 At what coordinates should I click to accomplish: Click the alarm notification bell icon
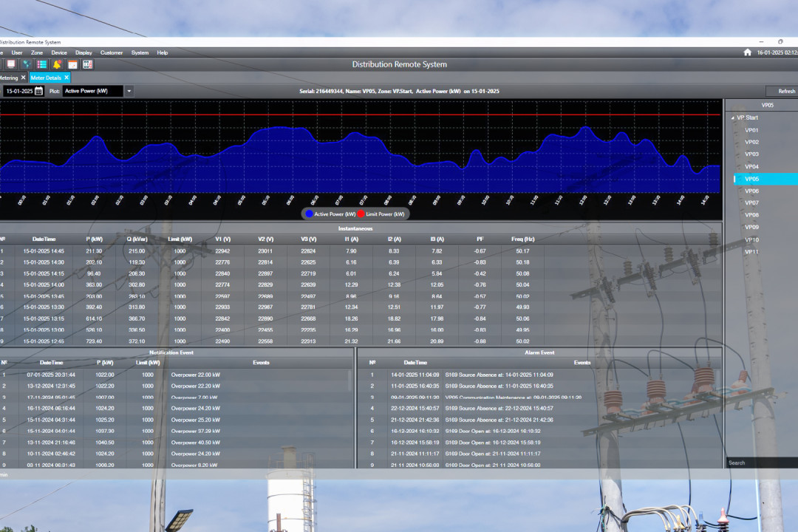(57, 64)
